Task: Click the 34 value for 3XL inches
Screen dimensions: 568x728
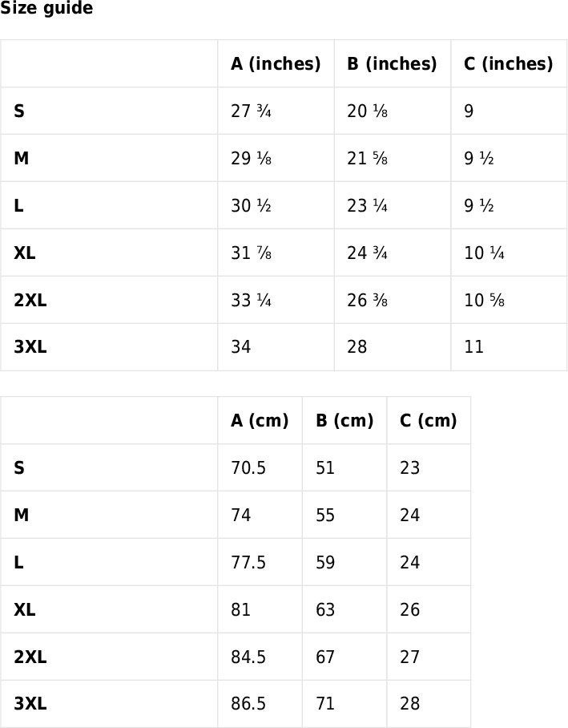Action: [x=241, y=347]
